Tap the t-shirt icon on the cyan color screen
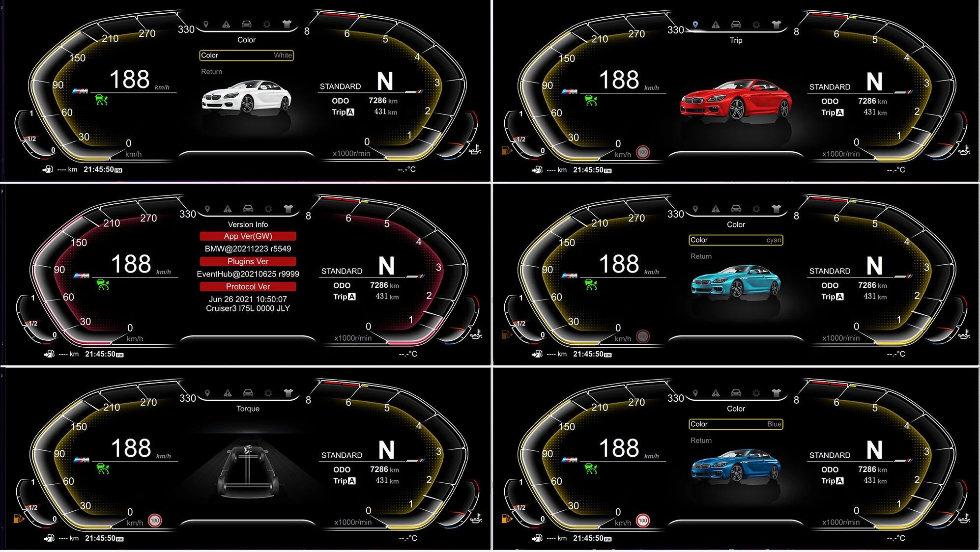Viewport: 980px width, 552px height. click(x=777, y=209)
